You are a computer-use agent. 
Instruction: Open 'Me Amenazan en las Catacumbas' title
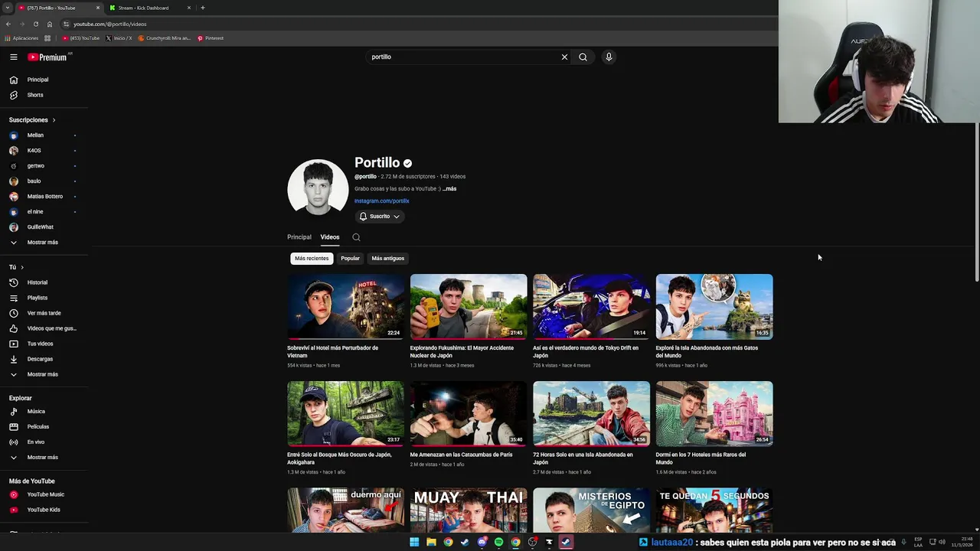click(x=461, y=455)
